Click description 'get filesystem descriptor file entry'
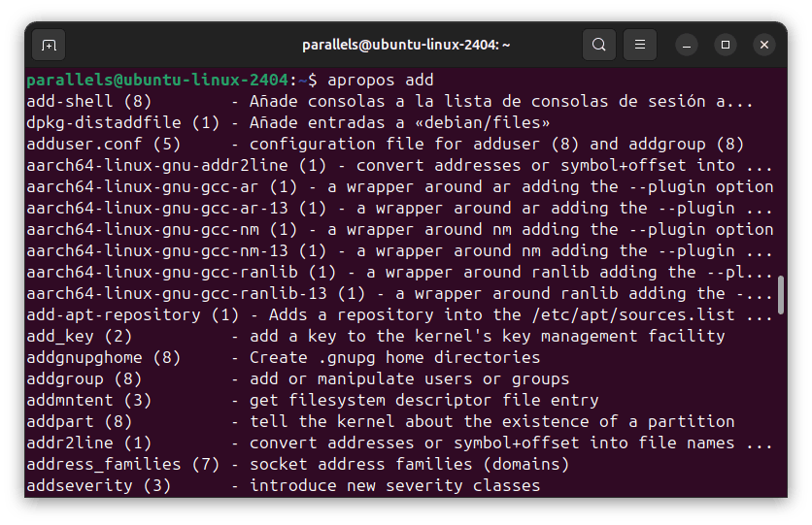812x525 pixels. [424, 400]
